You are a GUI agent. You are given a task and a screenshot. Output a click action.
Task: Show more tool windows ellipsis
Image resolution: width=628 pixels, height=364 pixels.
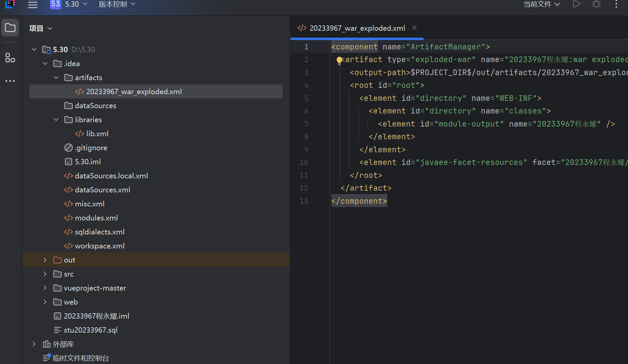point(10,81)
